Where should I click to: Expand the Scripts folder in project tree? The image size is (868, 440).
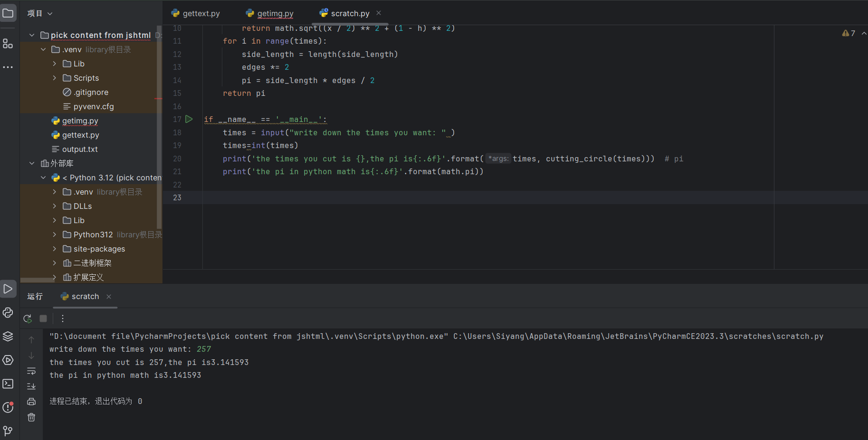(x=54, y=78)
